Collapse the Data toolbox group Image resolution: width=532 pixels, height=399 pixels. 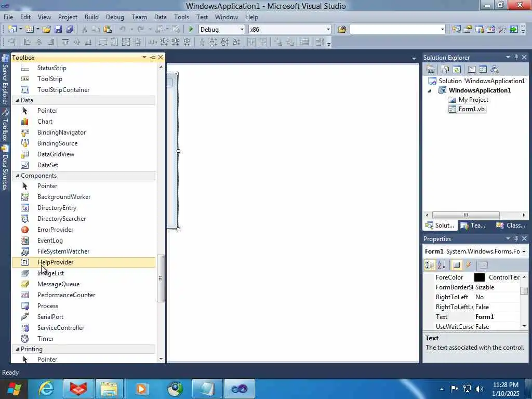coord(17,100)
